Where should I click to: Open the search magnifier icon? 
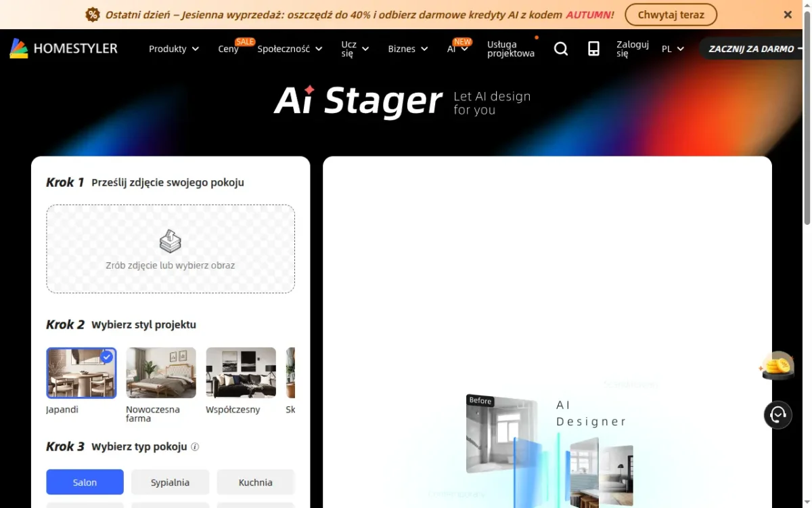pos(561,49)
